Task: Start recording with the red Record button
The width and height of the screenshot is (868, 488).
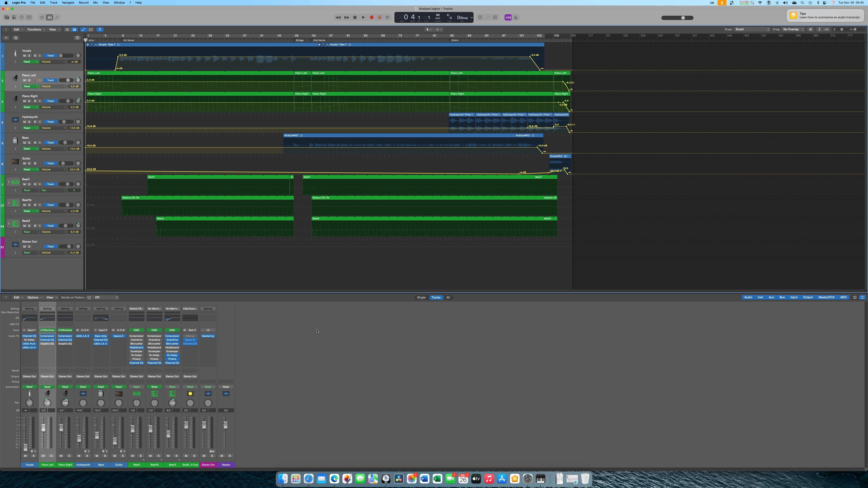Action: (372, 18)
